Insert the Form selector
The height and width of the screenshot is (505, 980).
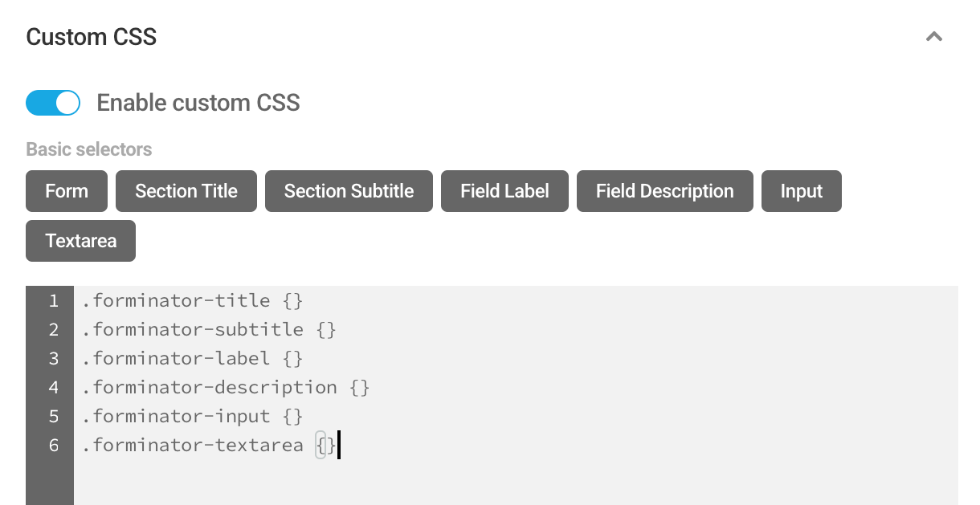coord(67,191)
